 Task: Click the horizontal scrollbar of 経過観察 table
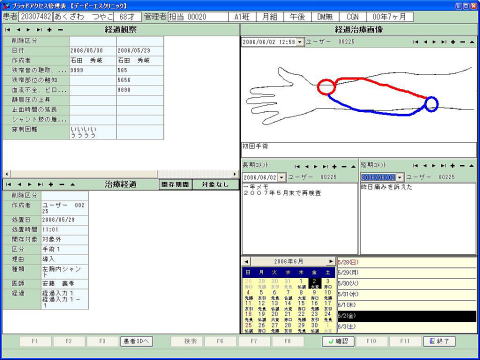121,174
